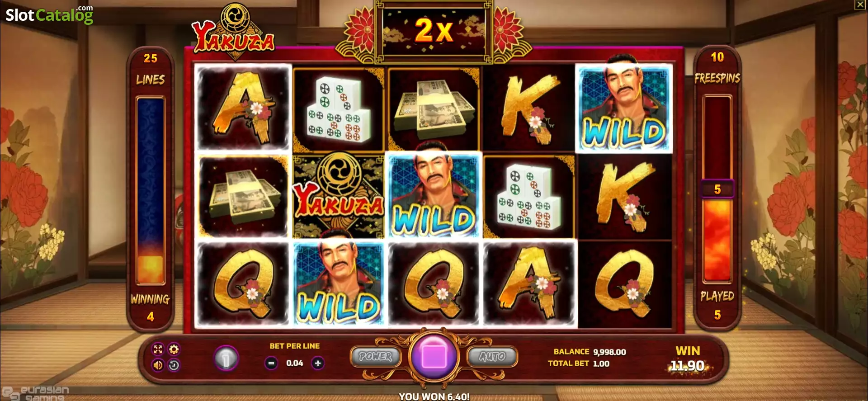Click the WILD symbol in the top-right reel
Screen dimensions: 868x401
click(624, 109)
